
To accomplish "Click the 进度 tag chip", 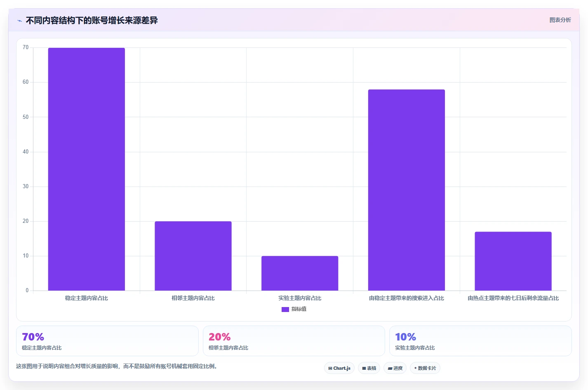I will tap(395, 368).
